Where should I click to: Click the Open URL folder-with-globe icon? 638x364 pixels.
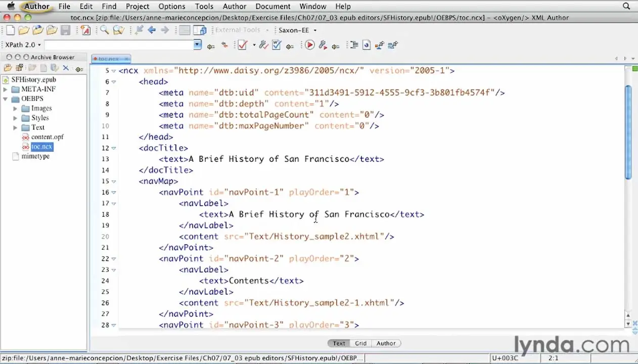click(x=37, y=30)
